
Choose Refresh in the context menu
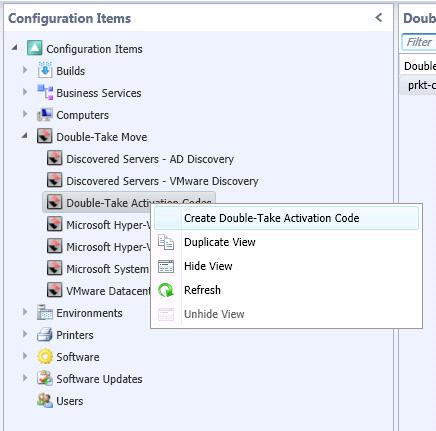(x=286, y=290)
